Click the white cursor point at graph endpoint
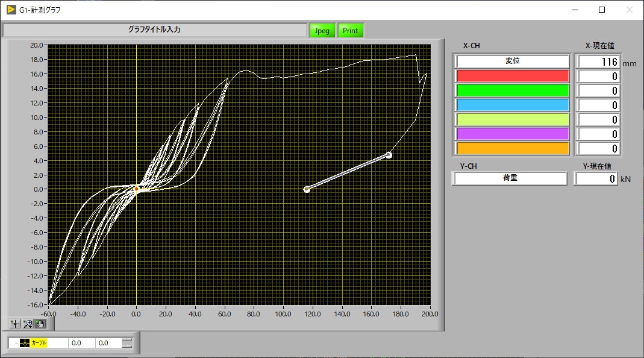The height and width of the screenshot is (358, 644). (389, 155)
